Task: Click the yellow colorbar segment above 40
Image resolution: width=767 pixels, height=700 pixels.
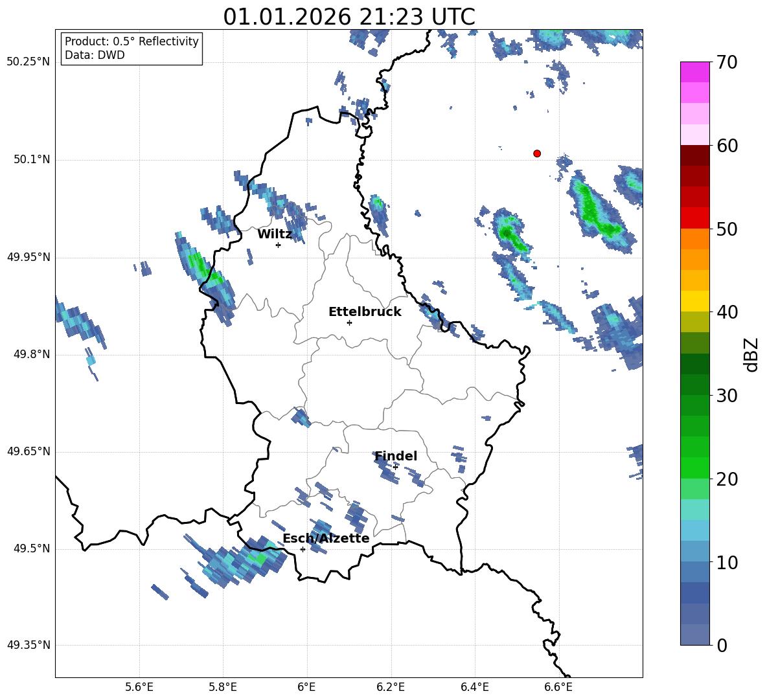Action: 694,302
